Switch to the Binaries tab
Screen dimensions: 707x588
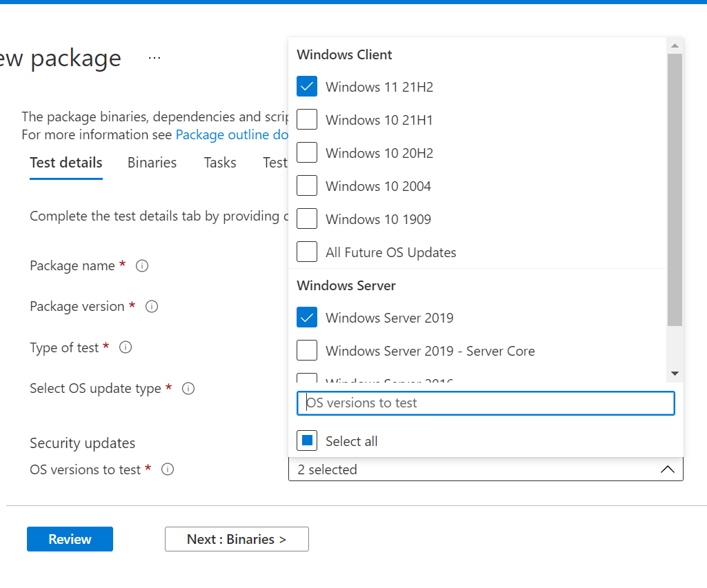(x=152, y=163)
